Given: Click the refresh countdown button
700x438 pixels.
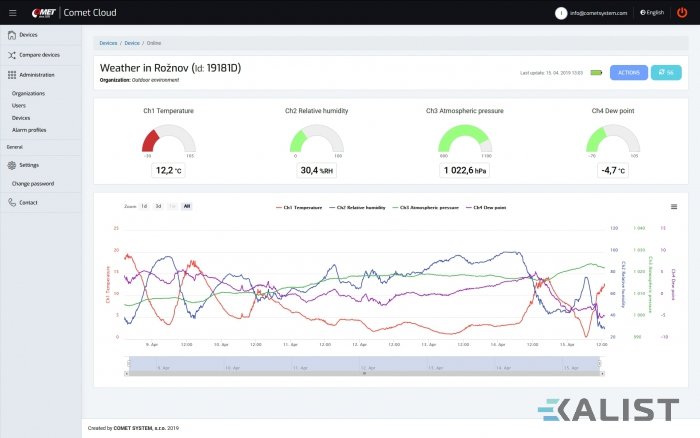Looking at the screenshot, I should point(665,72).
